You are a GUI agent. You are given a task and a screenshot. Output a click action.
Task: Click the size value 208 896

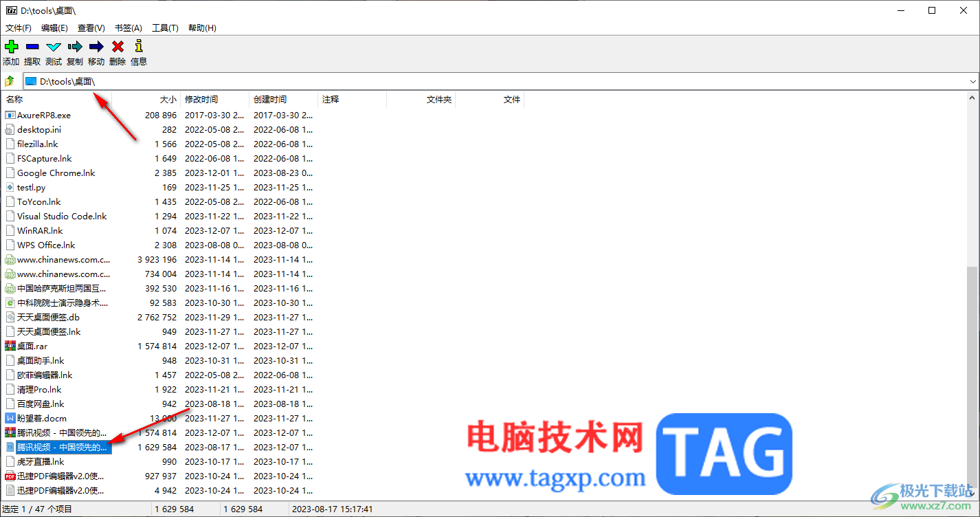161,115
